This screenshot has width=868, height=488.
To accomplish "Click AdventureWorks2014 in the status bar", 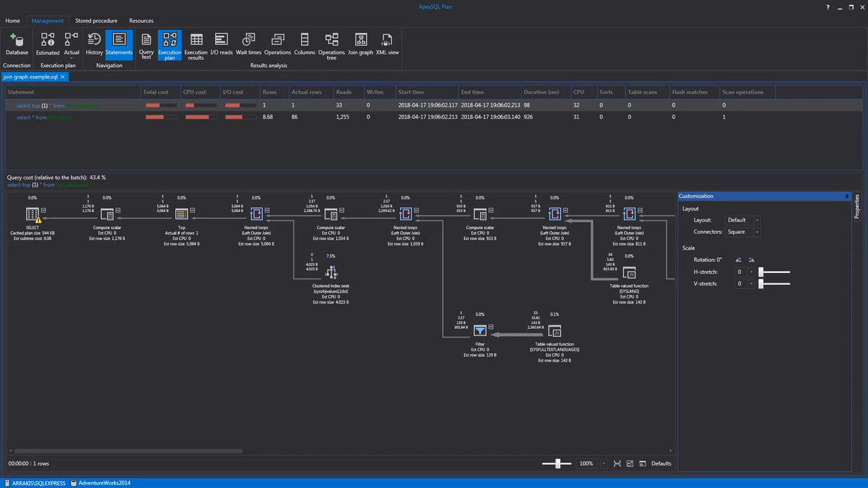I will (x=104, y=483).
